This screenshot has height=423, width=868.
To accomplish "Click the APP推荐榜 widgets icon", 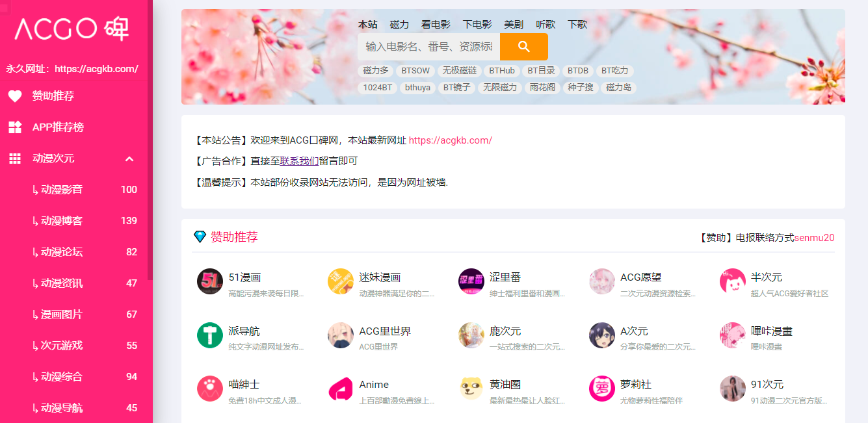I will (15, 127).
